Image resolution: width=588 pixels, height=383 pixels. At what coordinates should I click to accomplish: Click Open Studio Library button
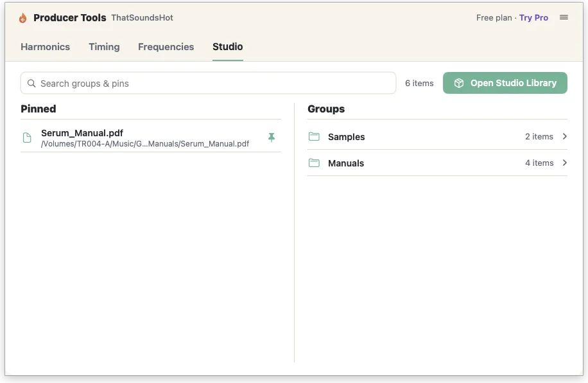click(x=505, y=83)
